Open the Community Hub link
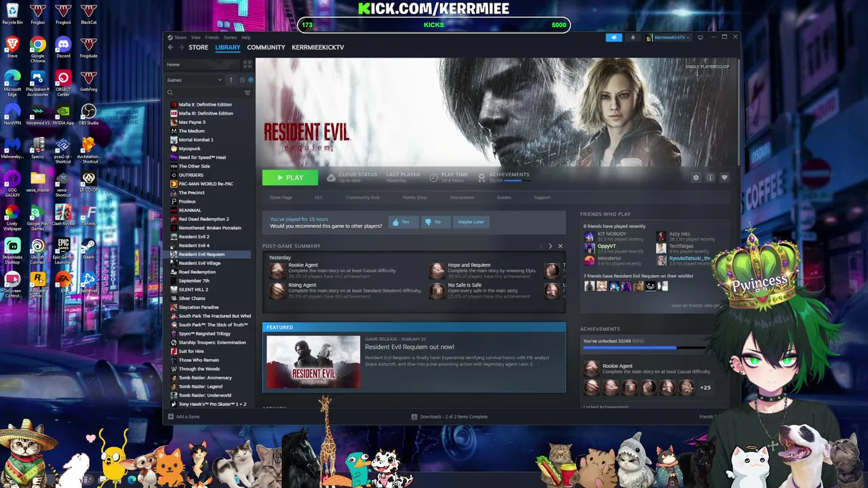Screen dimensions: 868x488 click(x=363, y=197)
